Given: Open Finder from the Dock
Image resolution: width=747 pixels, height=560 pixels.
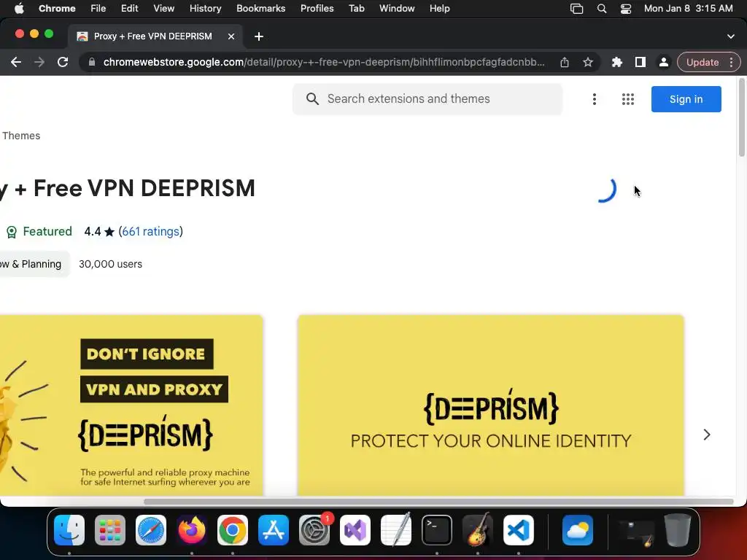Looking at the screenshot, I should 69,530.
